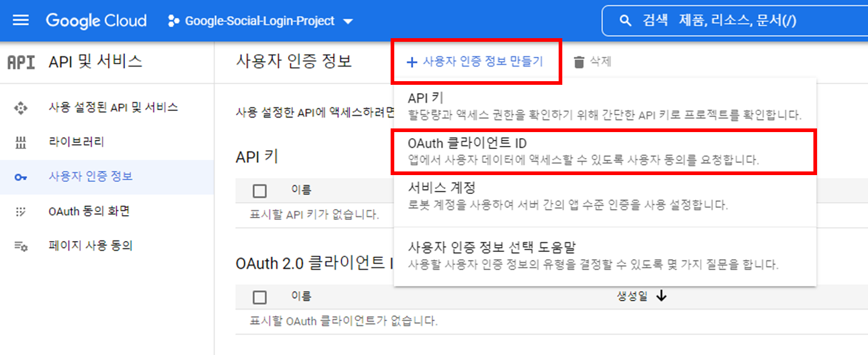Select 사용자 인증 정보 sidebar item
This screenshot has height=355, width=868.
(x=107, y=177)
